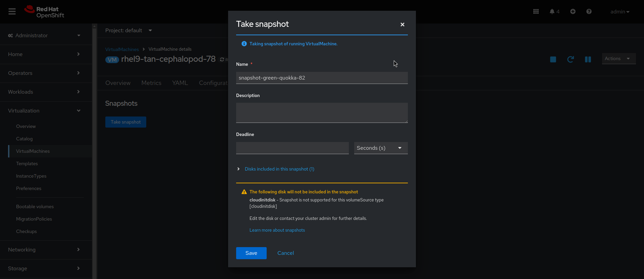Open the admin user menu
This screenshot has height=279, width=644.
(x=620, y=12)
